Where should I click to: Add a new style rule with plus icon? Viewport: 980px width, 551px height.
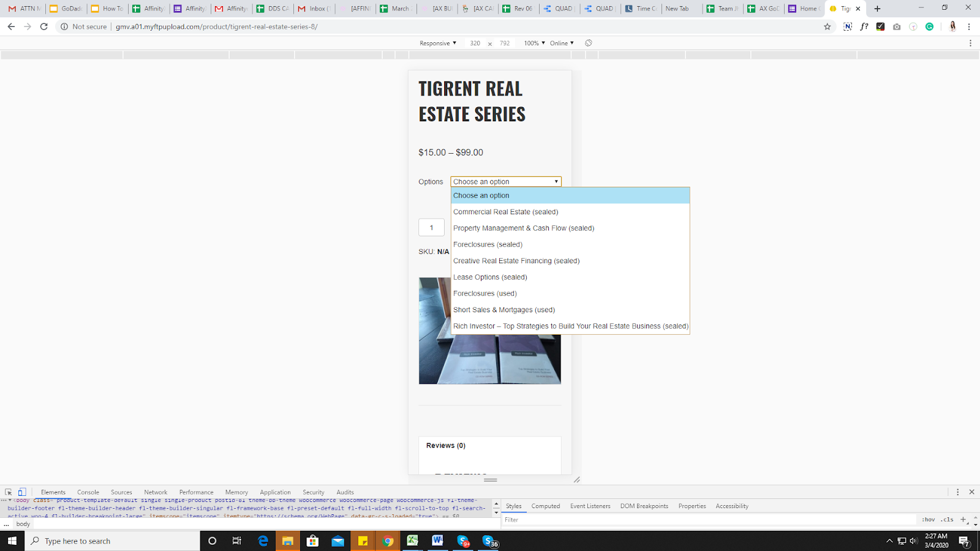(963, 519)
